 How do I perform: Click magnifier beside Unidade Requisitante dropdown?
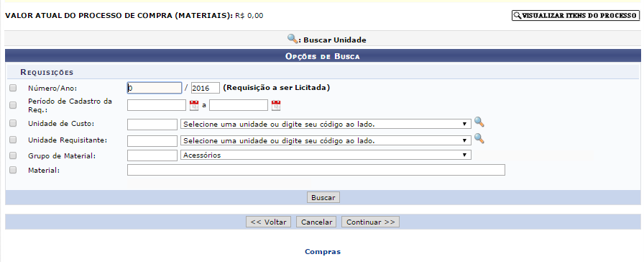tap(479, 139)
